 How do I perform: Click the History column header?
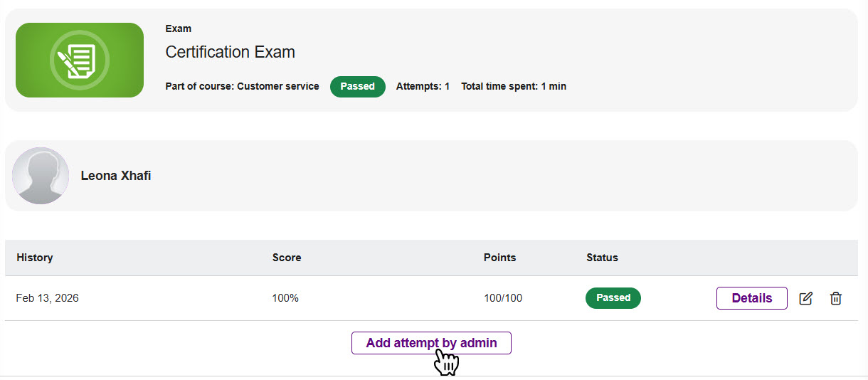pyautogui.click(x=35, y=258)
